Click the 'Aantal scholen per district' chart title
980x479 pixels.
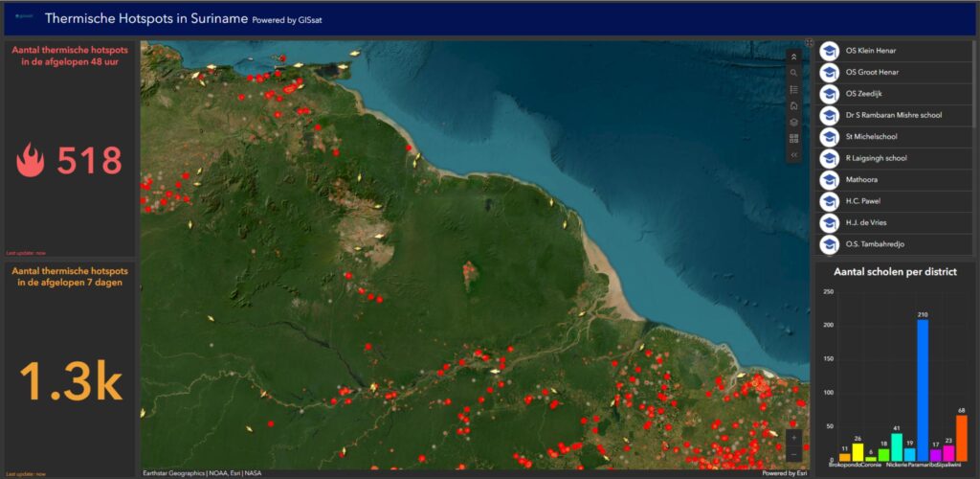tap(895, 272)
